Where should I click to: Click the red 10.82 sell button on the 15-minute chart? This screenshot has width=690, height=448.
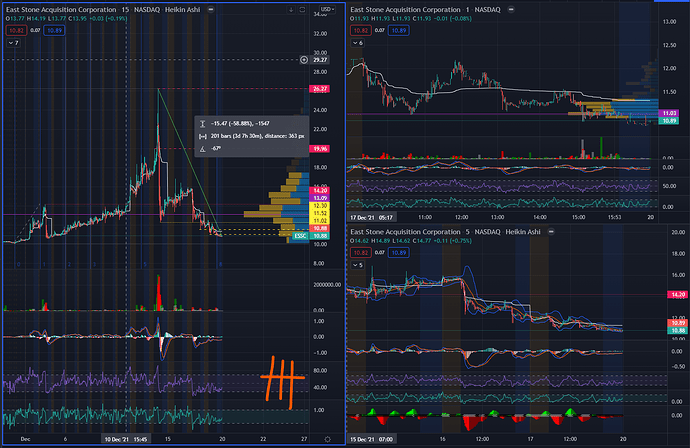coord(16,30)
